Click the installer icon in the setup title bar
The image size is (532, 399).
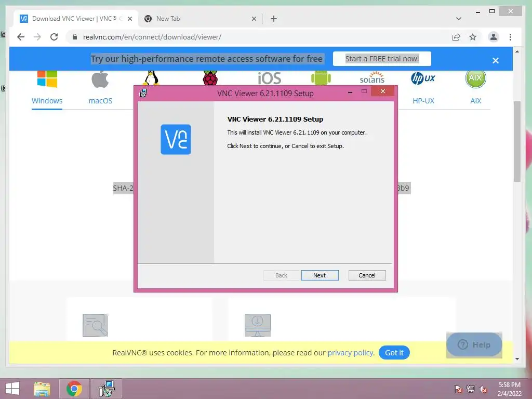tap(143, 93)
